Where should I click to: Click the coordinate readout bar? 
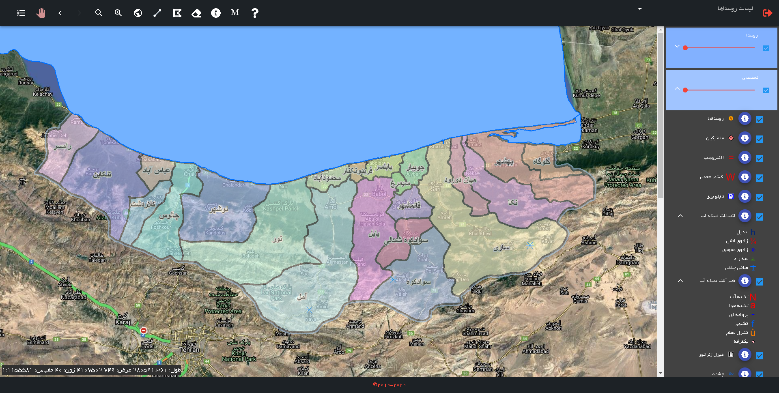91,370
